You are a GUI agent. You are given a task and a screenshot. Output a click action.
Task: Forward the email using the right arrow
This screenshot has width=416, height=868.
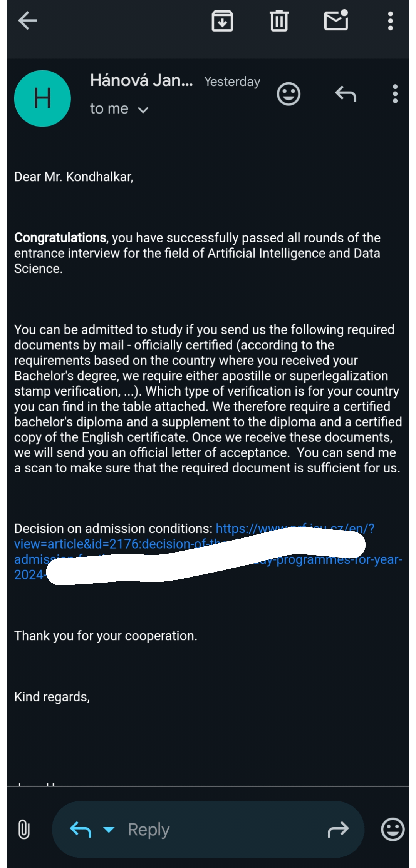[338, 830]
